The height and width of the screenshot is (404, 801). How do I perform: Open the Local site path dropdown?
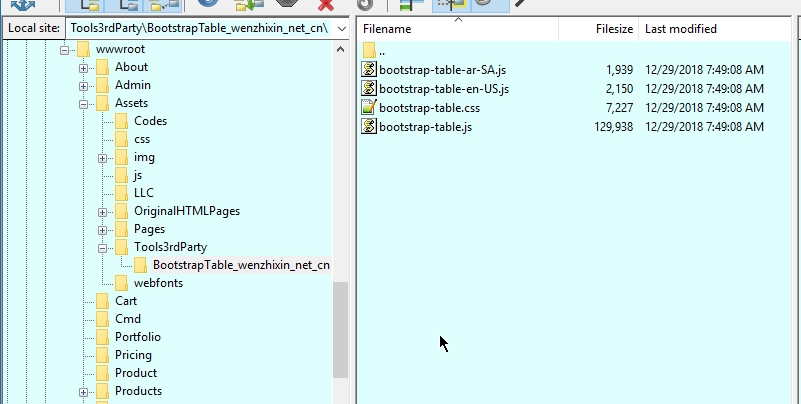click(342, 28)
